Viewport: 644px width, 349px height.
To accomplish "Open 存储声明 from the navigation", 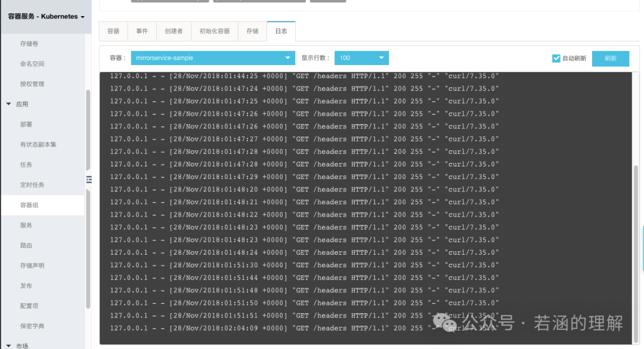I will (31, 265).
